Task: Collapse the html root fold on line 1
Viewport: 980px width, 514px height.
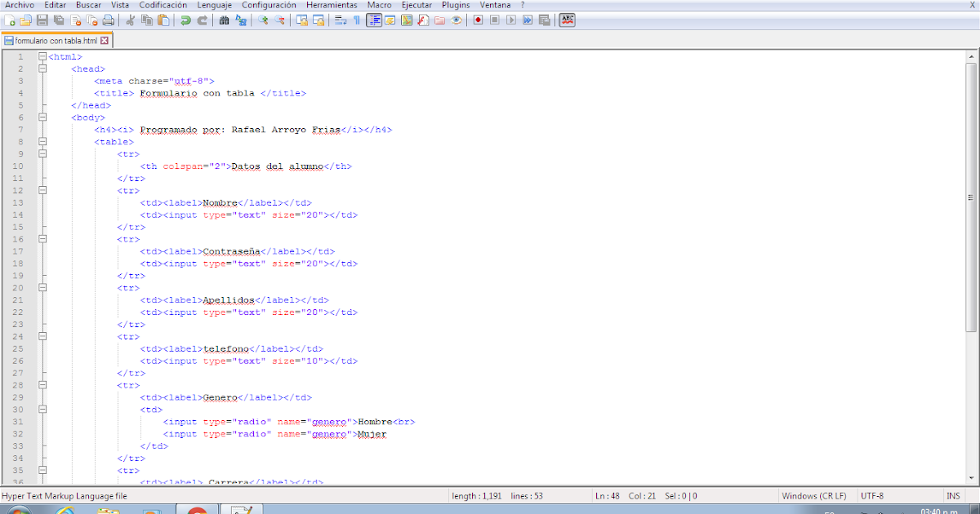Action: (x=41, y=56)
